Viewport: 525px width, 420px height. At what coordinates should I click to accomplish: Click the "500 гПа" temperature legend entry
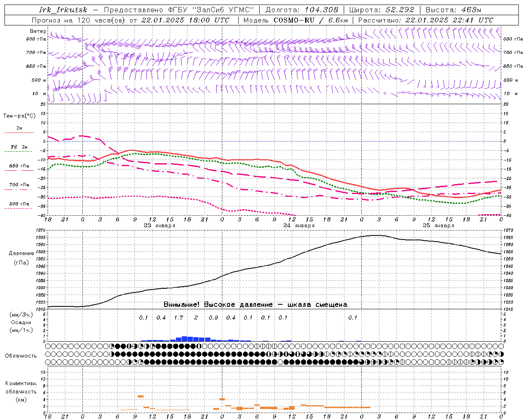[x=19, y=204]
